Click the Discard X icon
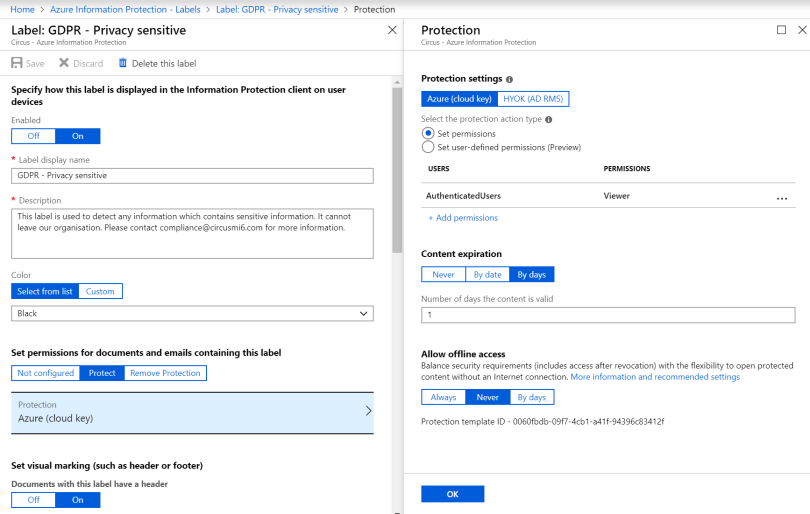810x514 pixels. coord(64,63)
